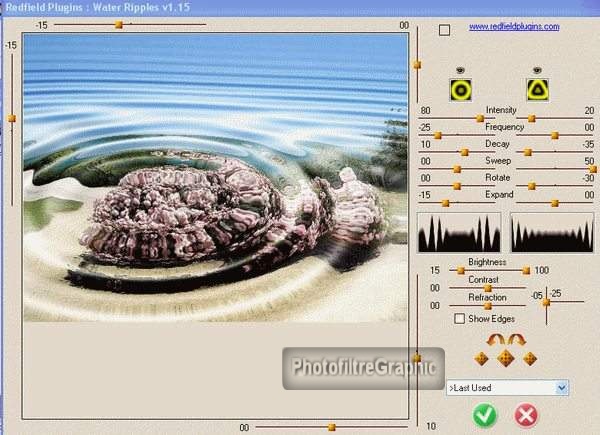Click the right Decay slider handle
Viewport: 600px width, 435px height.
click(528, 152)
